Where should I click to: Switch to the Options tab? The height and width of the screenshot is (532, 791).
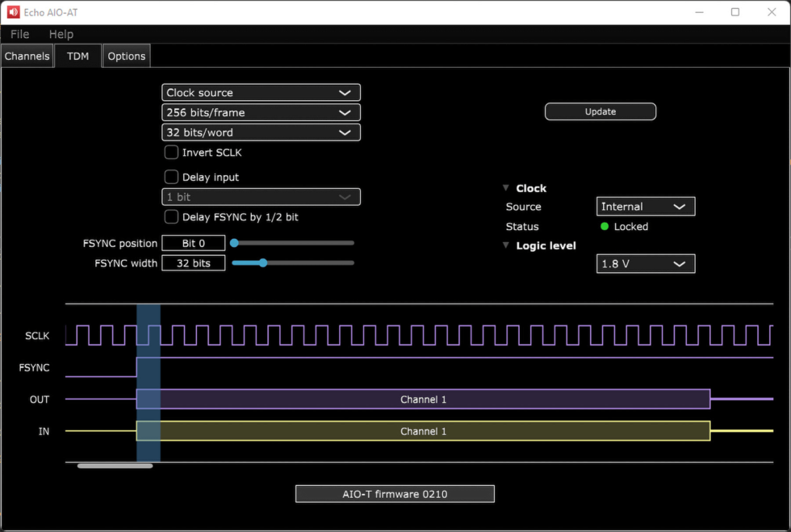tap(126, 56)
